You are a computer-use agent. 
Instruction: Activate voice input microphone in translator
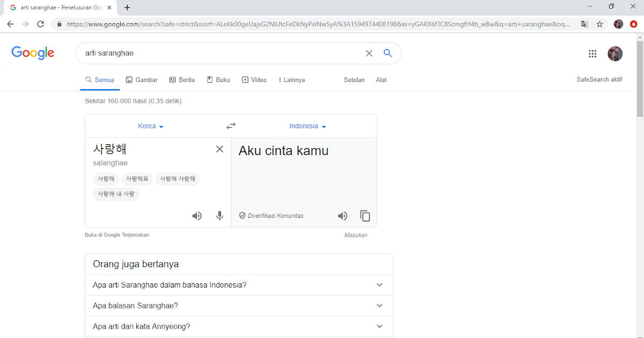coord(219,216)
